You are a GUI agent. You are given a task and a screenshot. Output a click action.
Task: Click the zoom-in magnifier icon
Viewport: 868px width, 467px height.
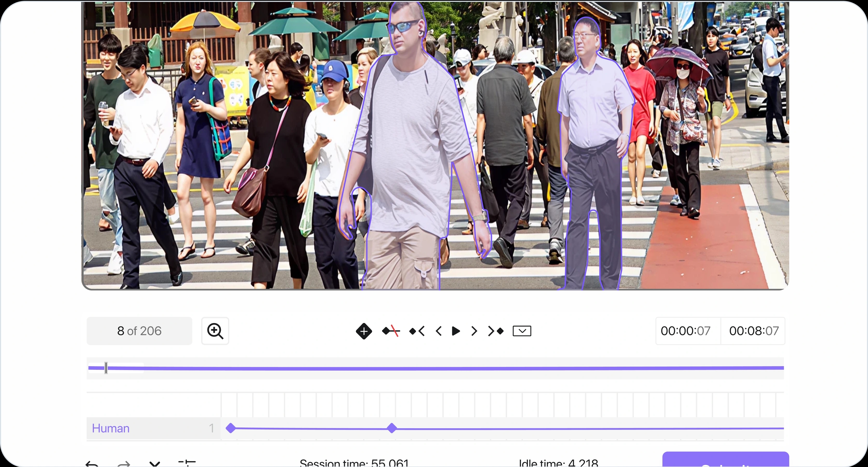[x=215, y=331]
